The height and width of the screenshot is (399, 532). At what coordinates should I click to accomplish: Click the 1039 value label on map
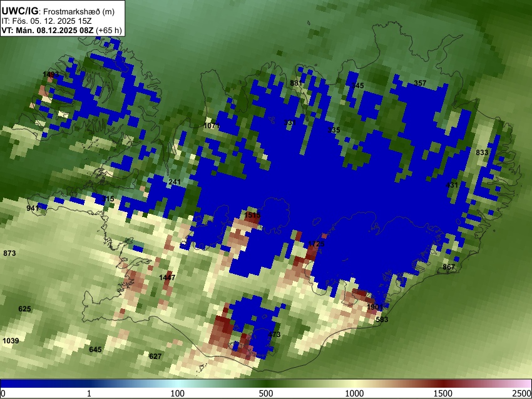click(x=11, y=341)
